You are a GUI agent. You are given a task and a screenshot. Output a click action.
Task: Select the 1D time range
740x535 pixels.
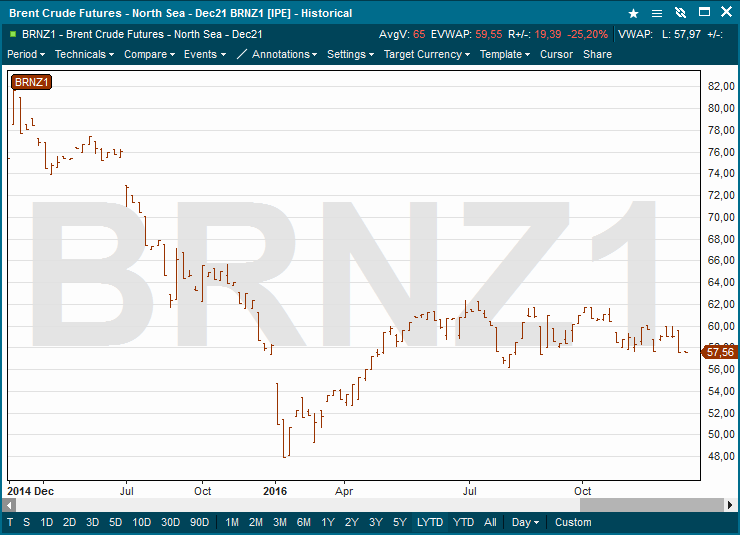tap(46, 522)
